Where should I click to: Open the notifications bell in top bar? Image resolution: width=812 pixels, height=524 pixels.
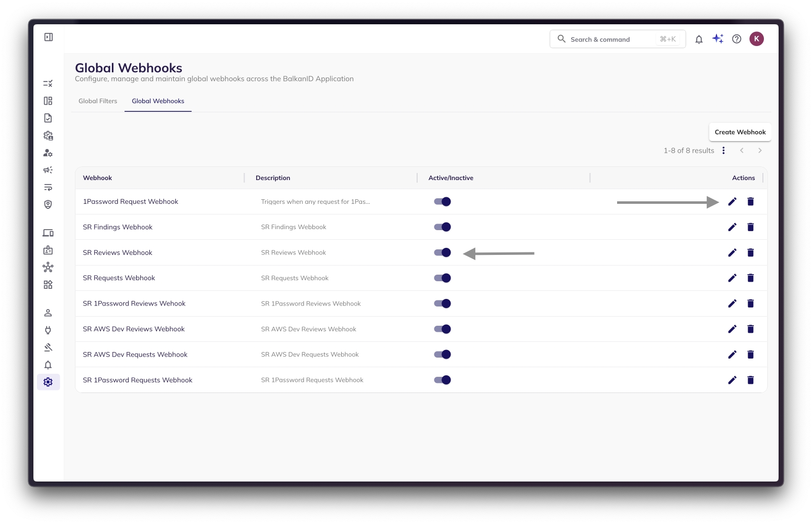point(699,39)
